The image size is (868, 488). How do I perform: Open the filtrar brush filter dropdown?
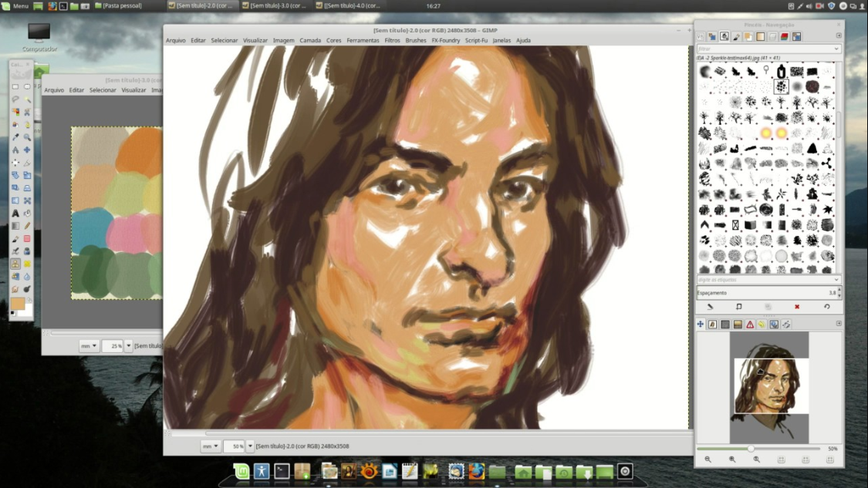[836, 49]
